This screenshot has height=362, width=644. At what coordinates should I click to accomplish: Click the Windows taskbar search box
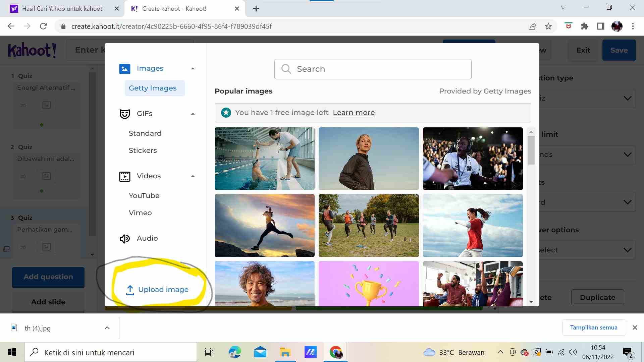pos(111,352)
